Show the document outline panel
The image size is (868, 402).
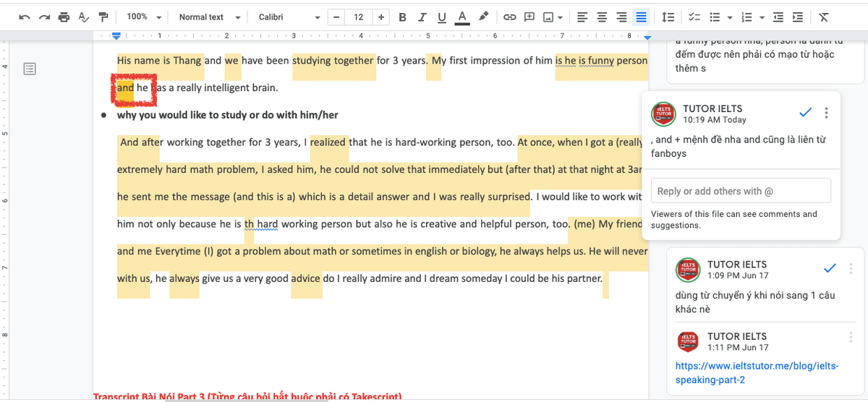tap(29, 69)
